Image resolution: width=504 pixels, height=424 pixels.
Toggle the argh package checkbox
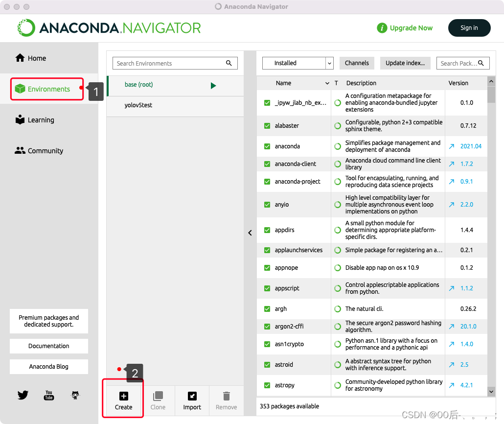267,309
